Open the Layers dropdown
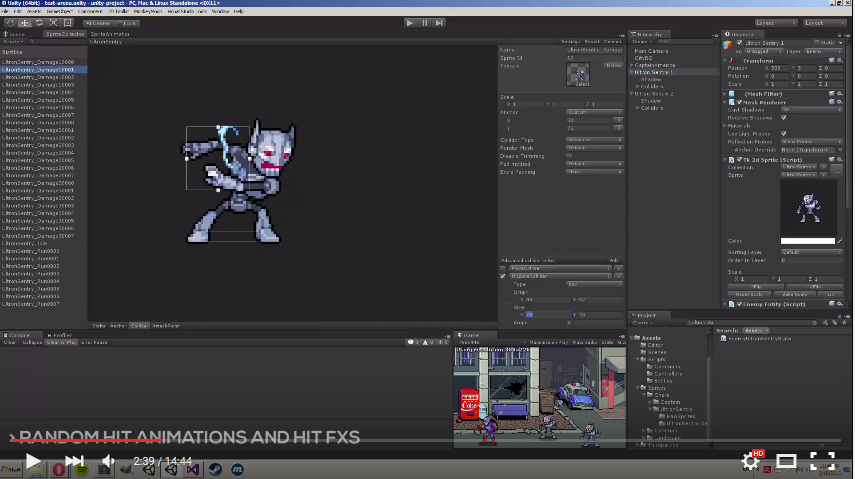The width and height of the screenshot is (855, 479). (777, 22)
